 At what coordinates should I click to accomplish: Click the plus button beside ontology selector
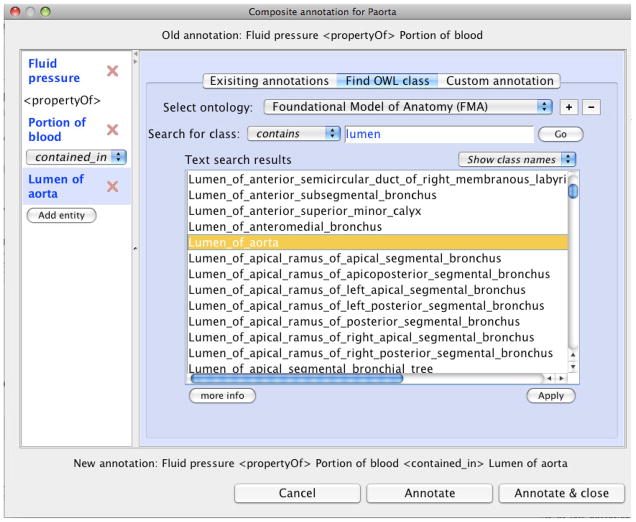tap(569, 107)
